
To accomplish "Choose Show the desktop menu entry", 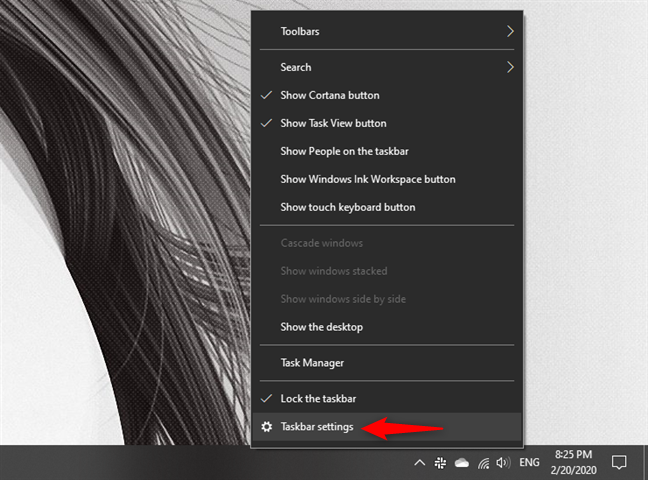I will point(321,327).
